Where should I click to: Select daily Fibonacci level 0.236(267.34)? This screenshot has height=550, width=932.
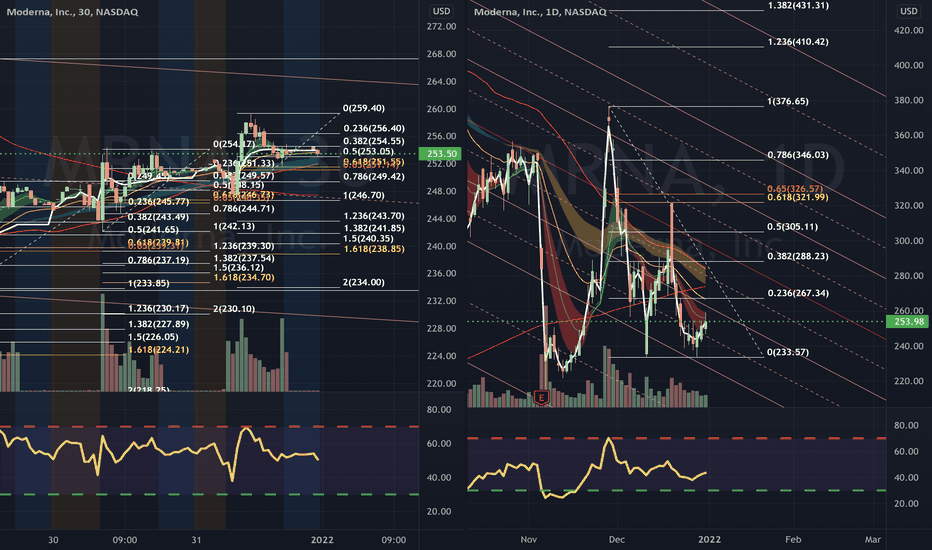coord(798,293)
